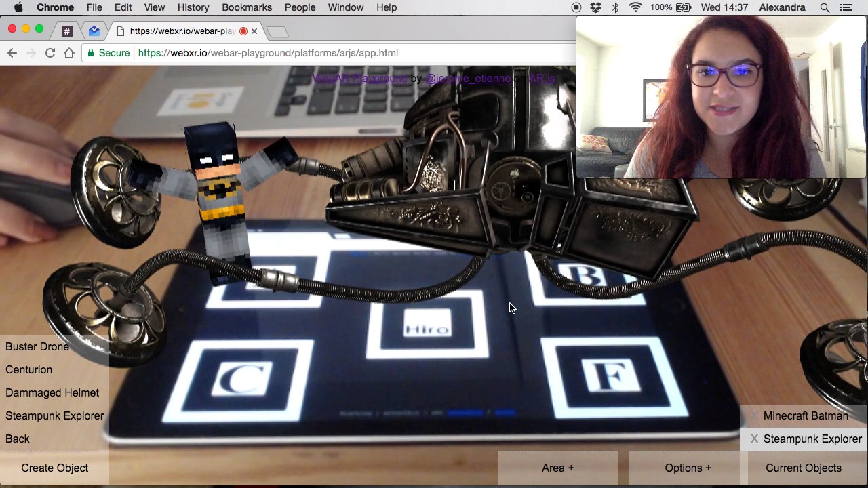This screenshot has width=868, height=488.
Task: Open the AR.js link
Action: [541, 79]
